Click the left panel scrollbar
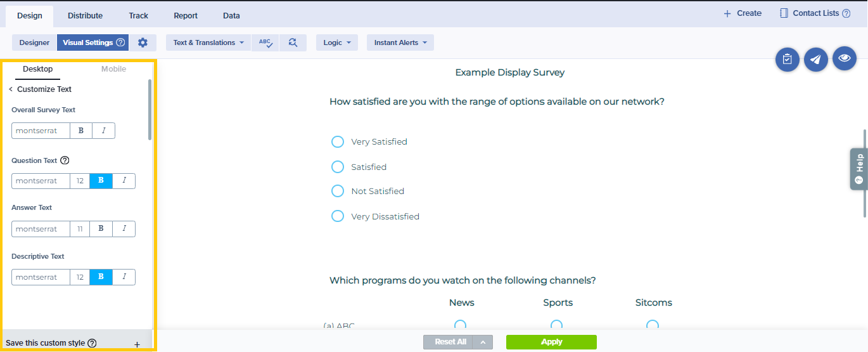 (x=150, y=109)
